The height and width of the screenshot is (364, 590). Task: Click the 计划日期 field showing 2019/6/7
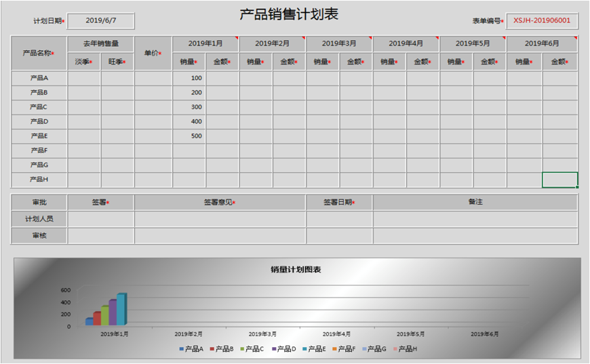tap(100, 21)
